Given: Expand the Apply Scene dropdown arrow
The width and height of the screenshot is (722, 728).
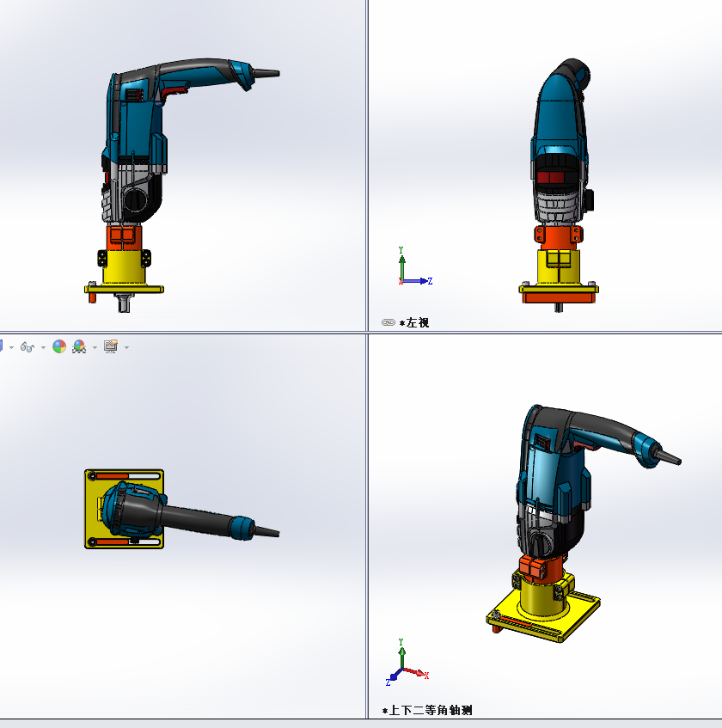Looking at the screenshot, I should click(95, 347).
